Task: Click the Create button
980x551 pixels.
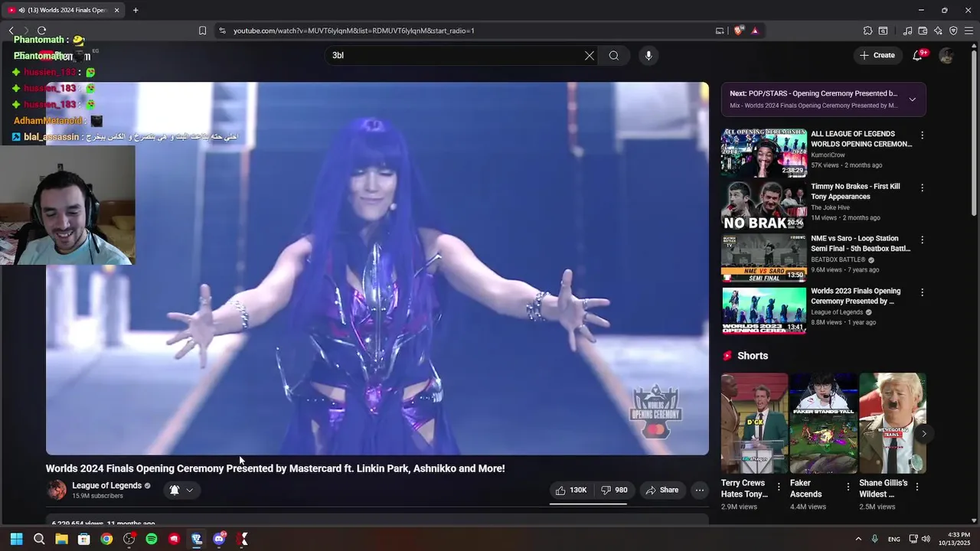Action: tap(877, 55)
